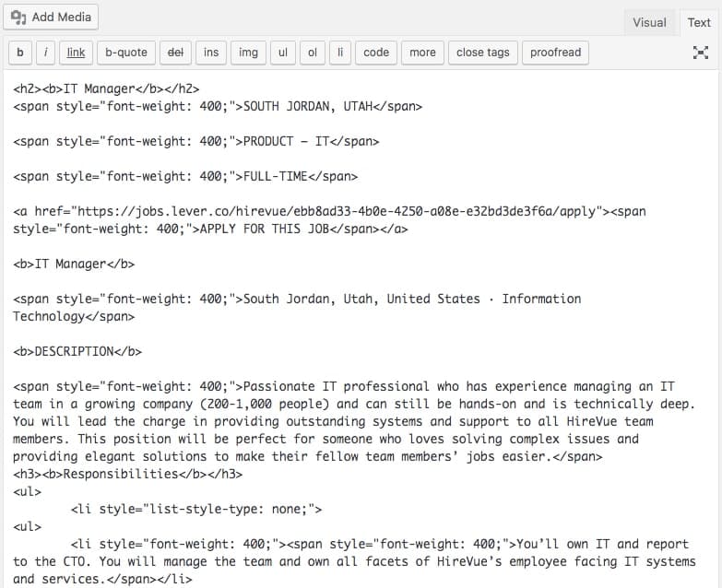
Task: Click the media icon in Add Media
Action: (x=18, y=18)
